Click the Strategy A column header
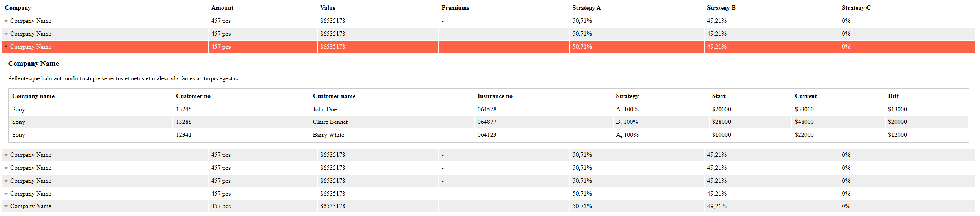980x216 pixels. (x=586, y=8)
